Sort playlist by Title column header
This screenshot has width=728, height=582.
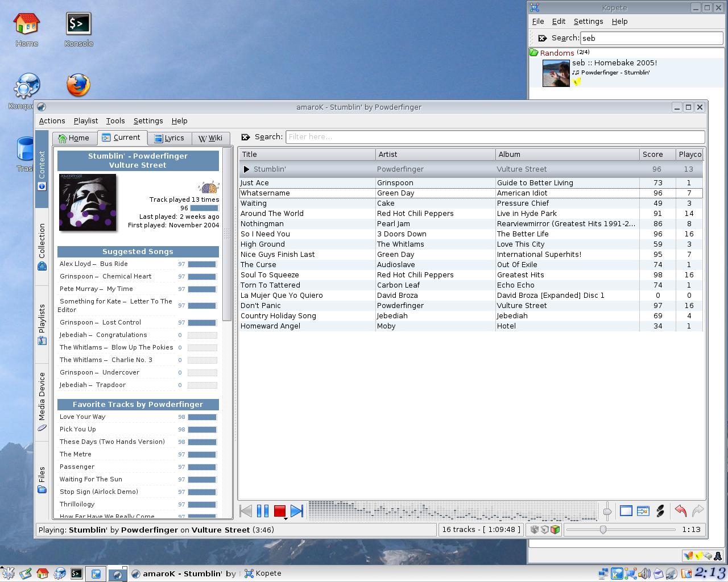(307, 154)
